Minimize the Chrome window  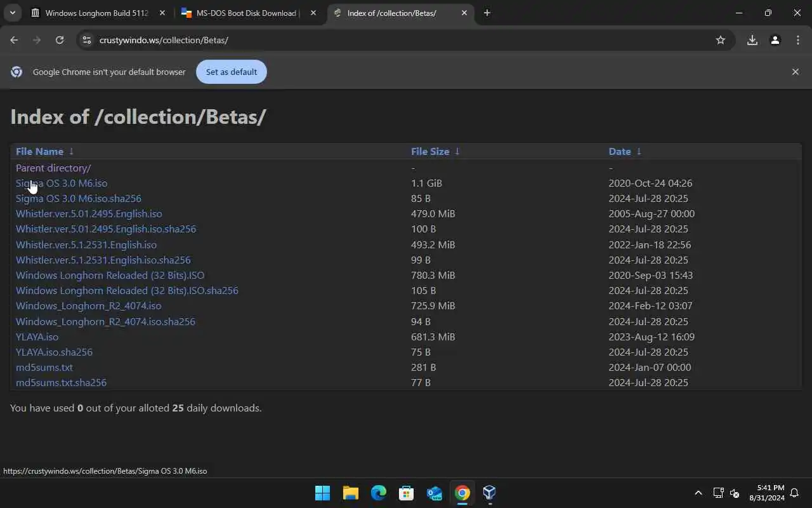(x=739, y=13)
